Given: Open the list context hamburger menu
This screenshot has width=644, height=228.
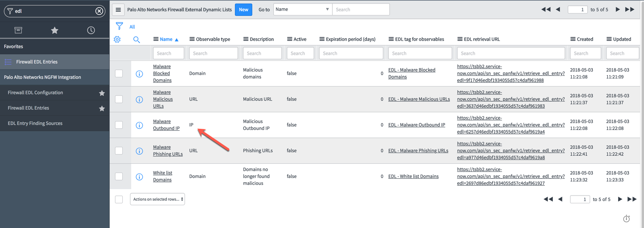Looking at the screenshot, I should 118,10.
